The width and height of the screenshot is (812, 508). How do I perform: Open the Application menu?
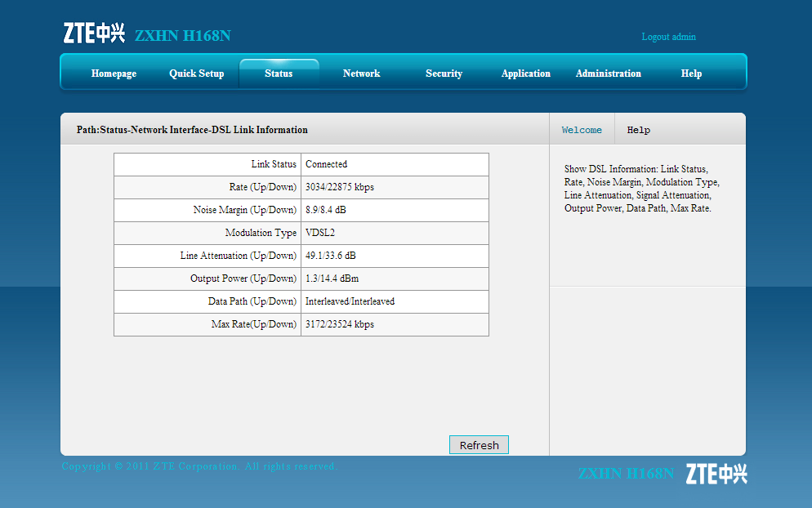525,74
